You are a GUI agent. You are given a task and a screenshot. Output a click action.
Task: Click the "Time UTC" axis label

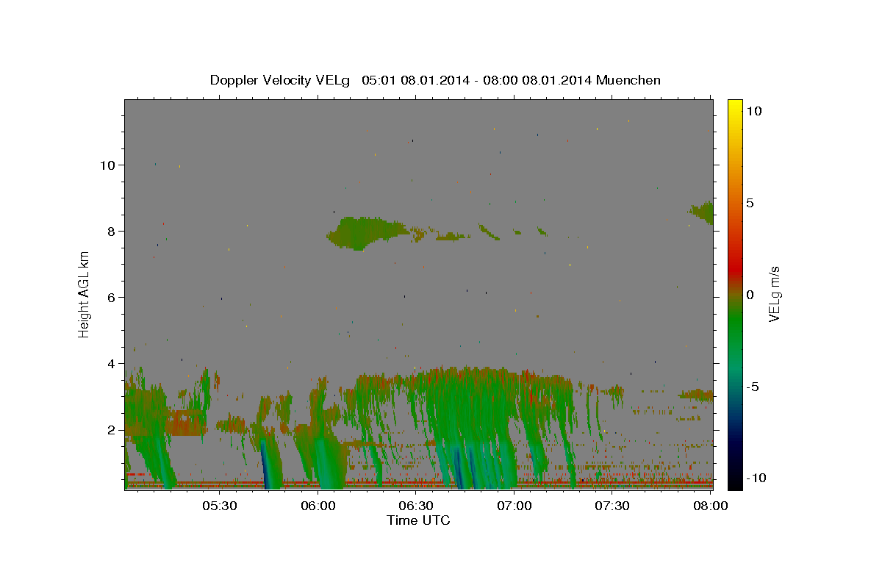pyautogui.click(x=418, y=520)
